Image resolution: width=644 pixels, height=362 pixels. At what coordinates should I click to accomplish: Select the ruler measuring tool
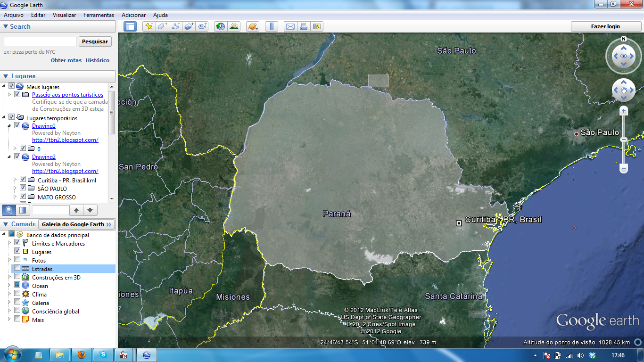[272, 26]
